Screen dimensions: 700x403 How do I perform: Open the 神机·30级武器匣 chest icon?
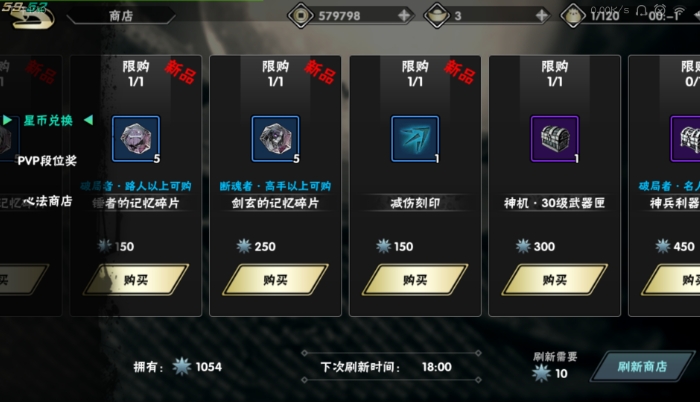pyautogui.click(x=554, y=139)
